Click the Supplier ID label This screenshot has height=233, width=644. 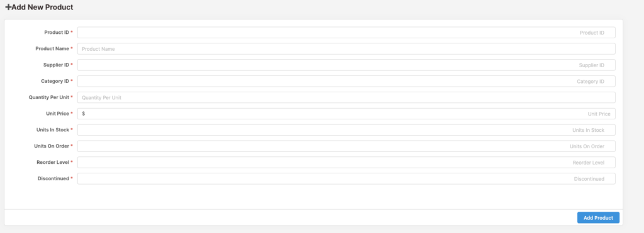56,65
